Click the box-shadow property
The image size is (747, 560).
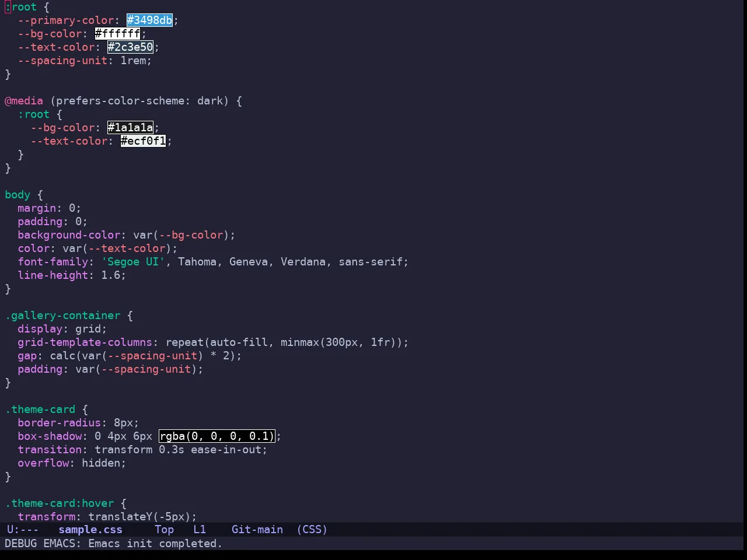[50, 436]
